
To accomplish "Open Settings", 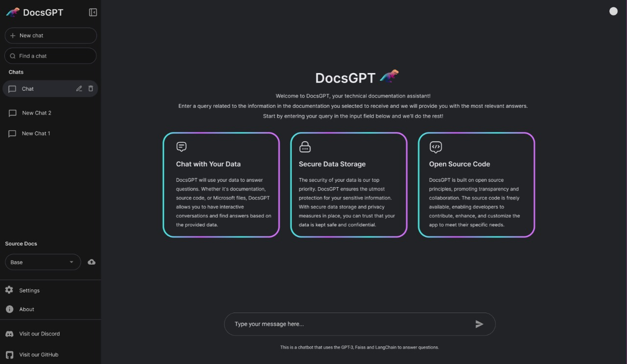I will pos(29,290).
